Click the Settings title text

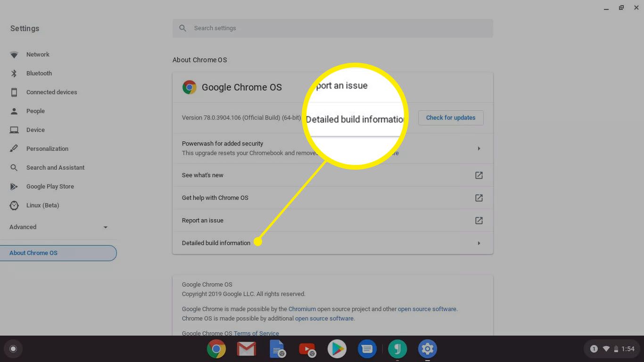coord(25,29)
